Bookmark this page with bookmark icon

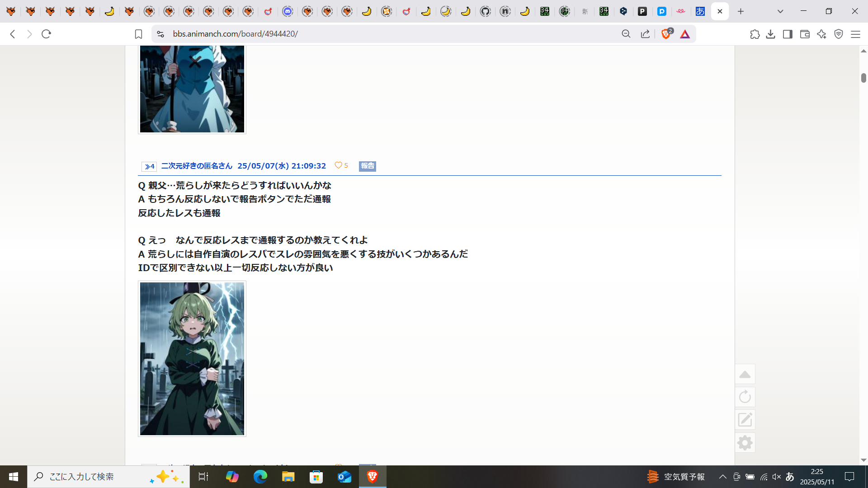click(x=138, y=34)
